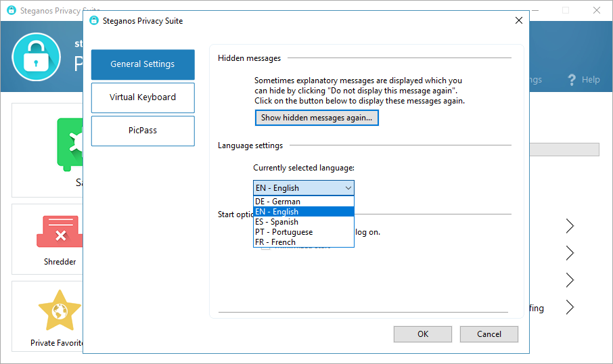Screen dimensions: 613x364
Task: Click the Help question mark icon
Action: (572, 79)
